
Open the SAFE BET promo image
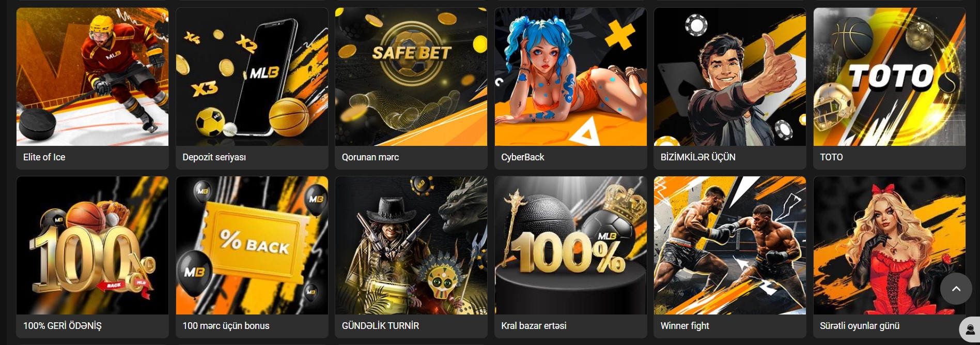[411, 77]
